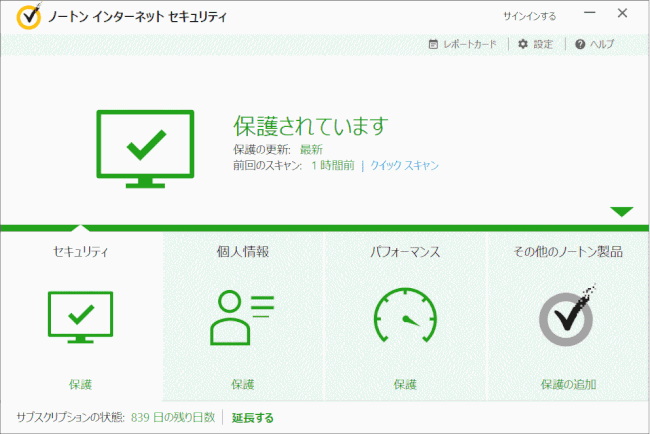Click the help question mark icon
This screenshot has width=650, height=434.
point(580,44)
